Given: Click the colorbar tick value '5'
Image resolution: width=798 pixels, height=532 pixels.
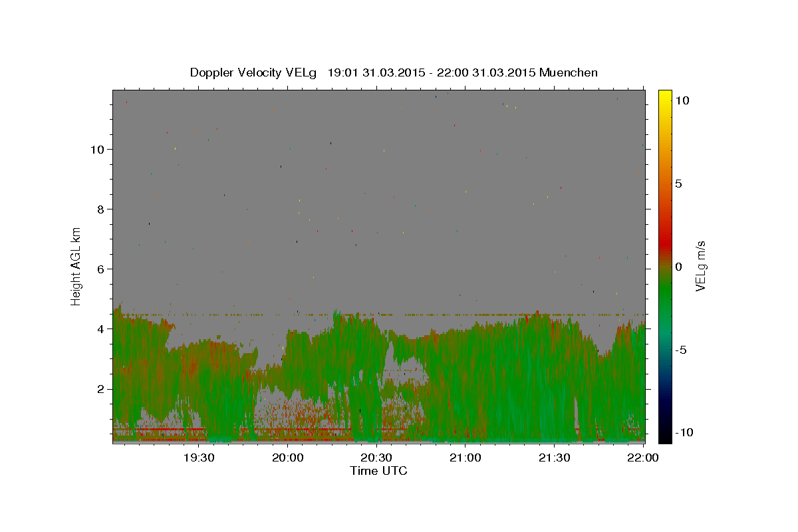Looking at the screenshot, I should tap(678, 184).
